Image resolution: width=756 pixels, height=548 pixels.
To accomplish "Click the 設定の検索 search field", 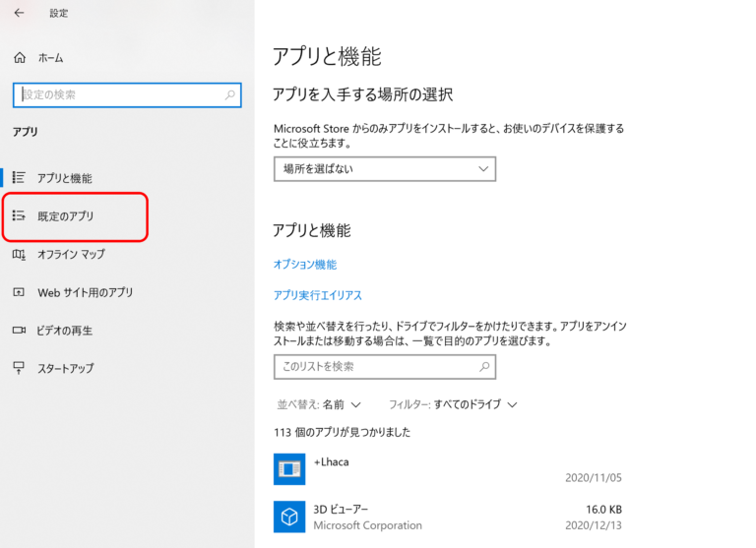I will pos(116,95).
